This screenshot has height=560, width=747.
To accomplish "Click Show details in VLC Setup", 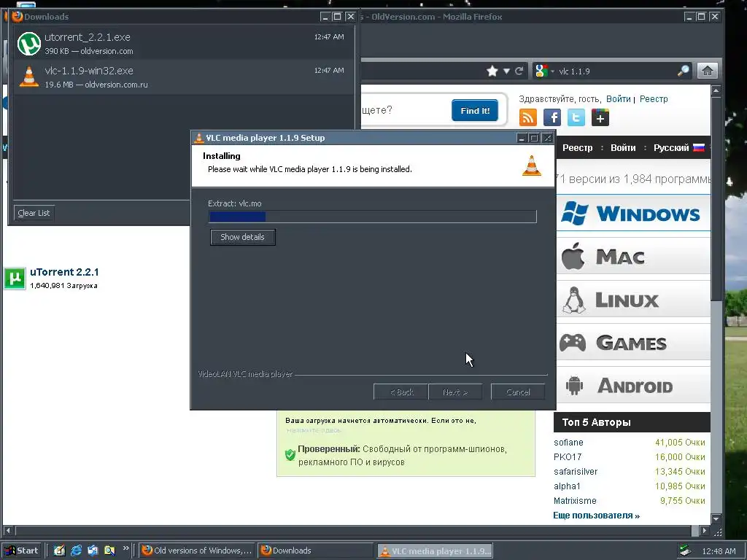I will point(242,237).
